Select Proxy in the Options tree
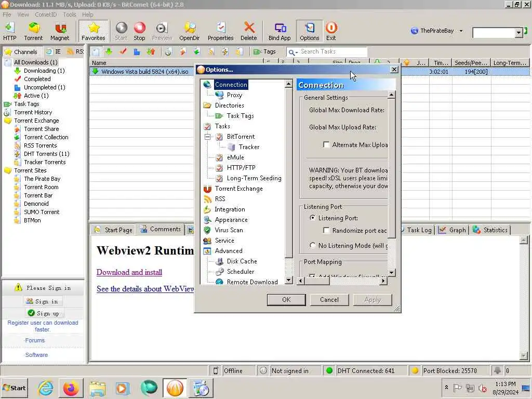Viewport: 532px width, 399px height. pos(234,95)
